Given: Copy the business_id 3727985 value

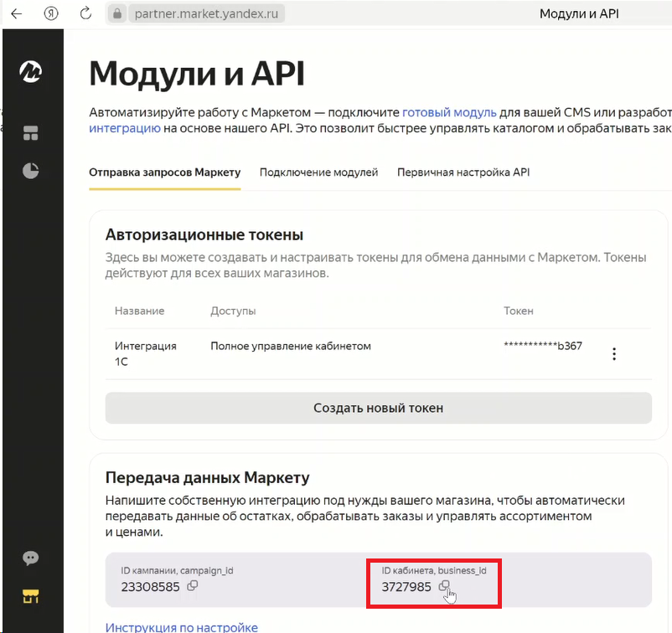Looking at the screenshot, I should point(444,585).
